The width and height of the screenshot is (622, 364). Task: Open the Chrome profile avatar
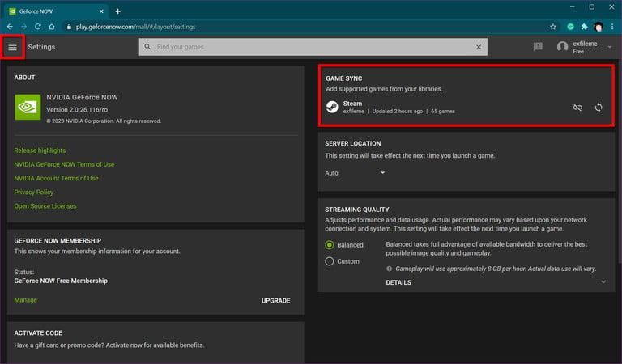599,27
